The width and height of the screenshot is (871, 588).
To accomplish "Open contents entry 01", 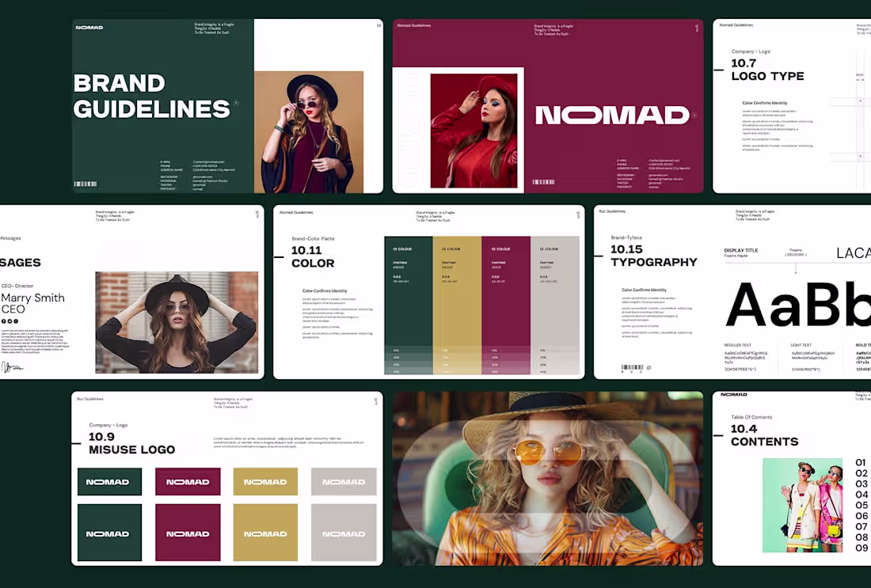I will pyautogui.click(x=860, y=464).
